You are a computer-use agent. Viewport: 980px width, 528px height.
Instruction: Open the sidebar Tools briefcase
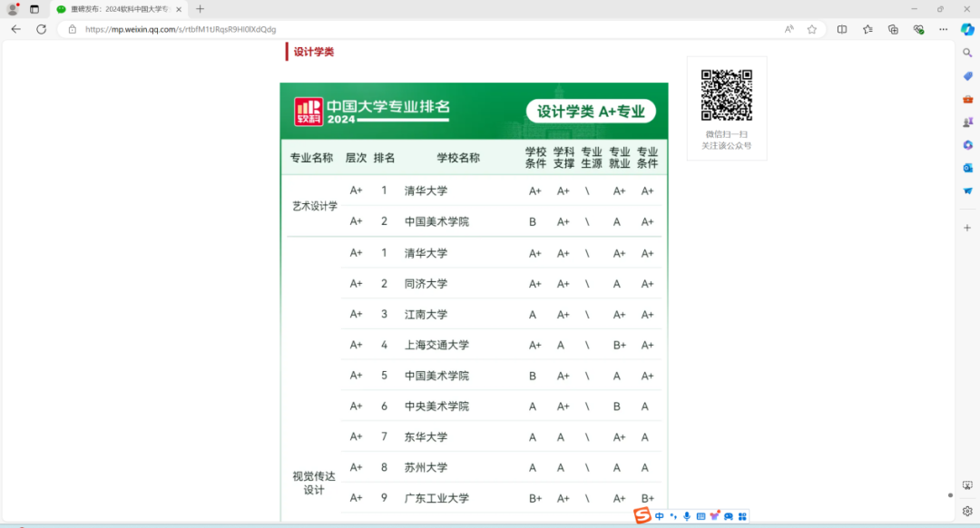point(967,100)
